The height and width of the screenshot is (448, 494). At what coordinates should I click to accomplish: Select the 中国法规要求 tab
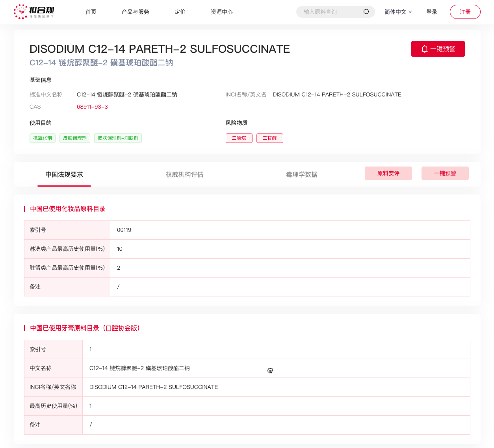coord(64,174)
